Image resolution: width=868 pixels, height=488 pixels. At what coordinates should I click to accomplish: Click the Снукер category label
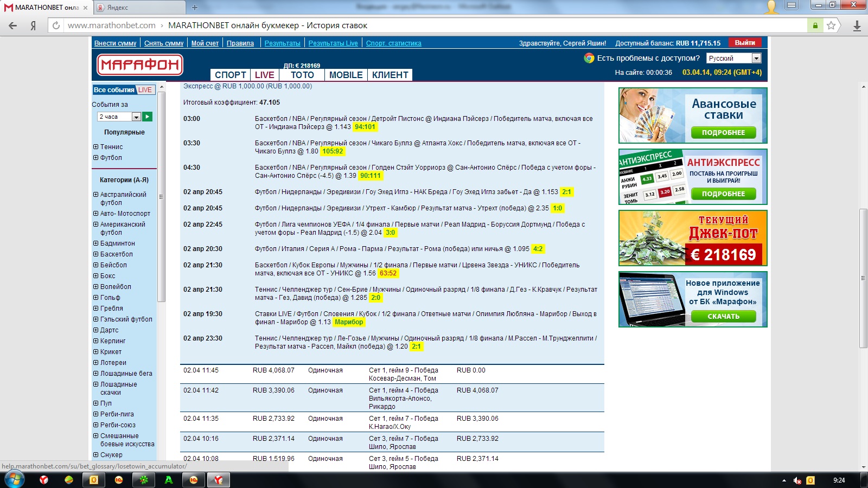111,455
